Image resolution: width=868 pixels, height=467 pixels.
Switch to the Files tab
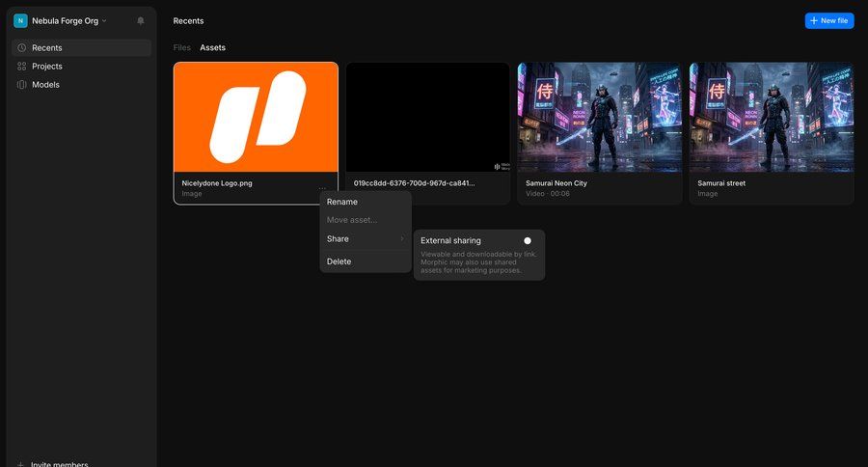click(x=181, y=47)
